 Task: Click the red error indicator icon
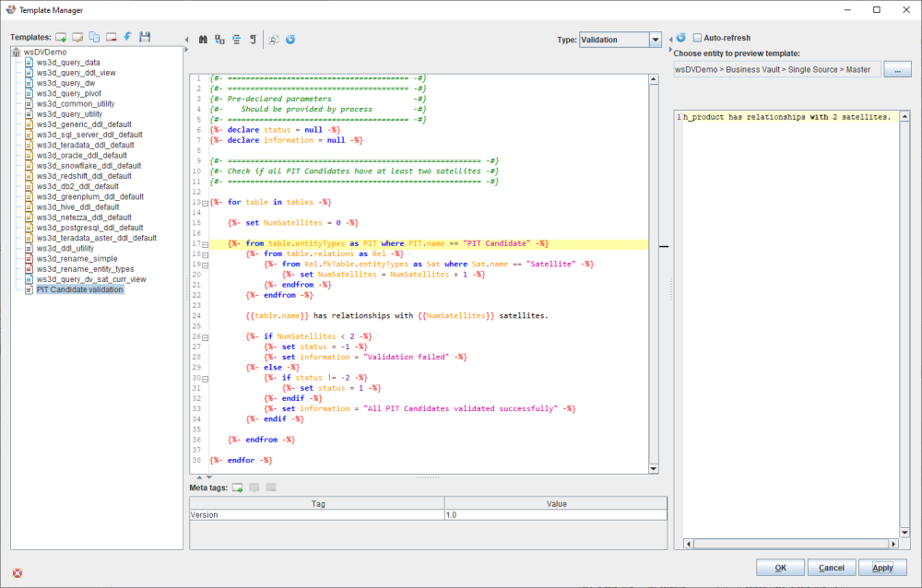(17, 572)
